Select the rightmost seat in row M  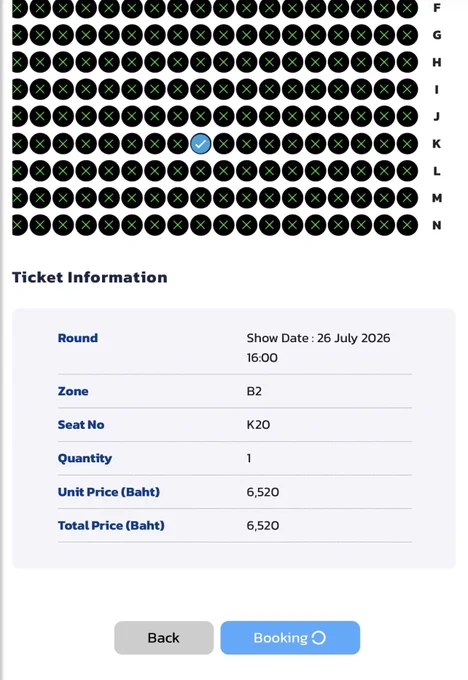coord(407,198)
